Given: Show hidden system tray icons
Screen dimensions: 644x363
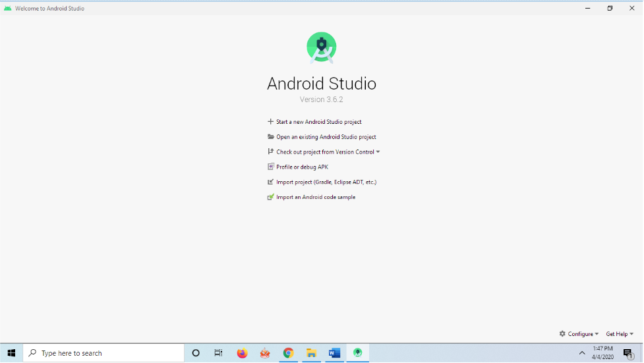Looking at the screenshot, I should coord(582,353).
